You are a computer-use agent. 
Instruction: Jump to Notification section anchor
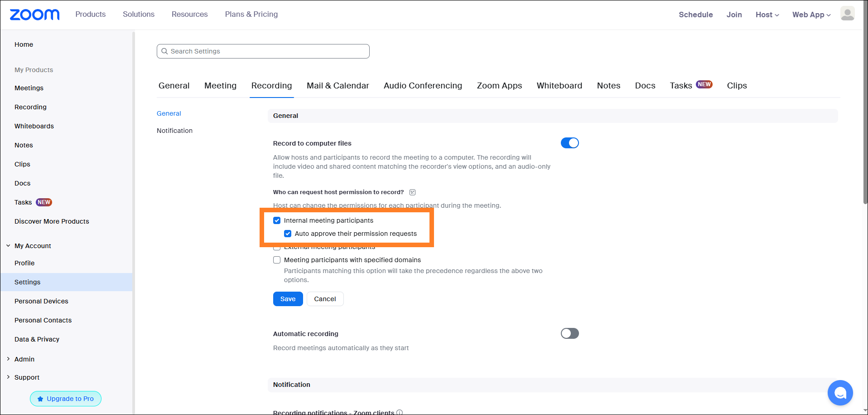(174, 131)
